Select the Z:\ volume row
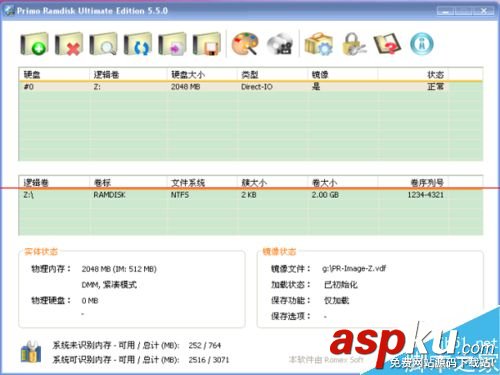The image size is (500, 375). tap(250, 195)
